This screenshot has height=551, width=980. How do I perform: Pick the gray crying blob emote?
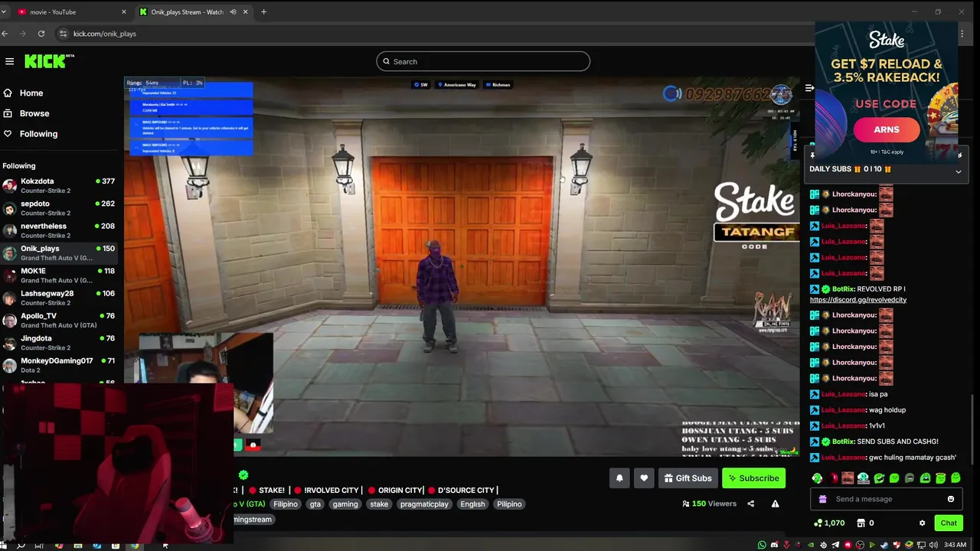(x=910, y=478)
